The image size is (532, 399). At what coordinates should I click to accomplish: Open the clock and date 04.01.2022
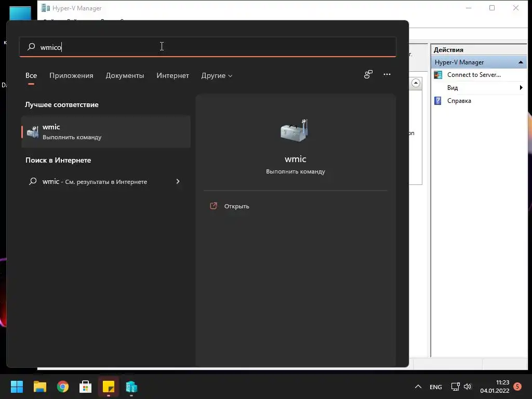point(495,387)
